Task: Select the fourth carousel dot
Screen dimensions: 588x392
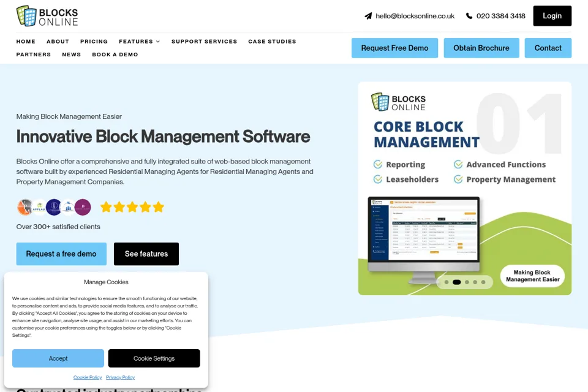Action: pos(475,282)
